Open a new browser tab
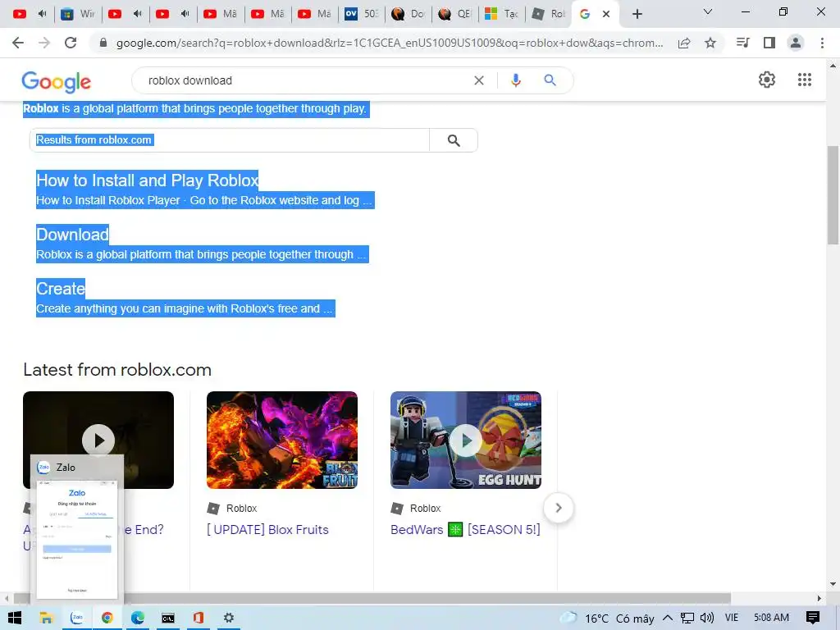The width and height of the screenshot is (840, 630). pos(637,14)
